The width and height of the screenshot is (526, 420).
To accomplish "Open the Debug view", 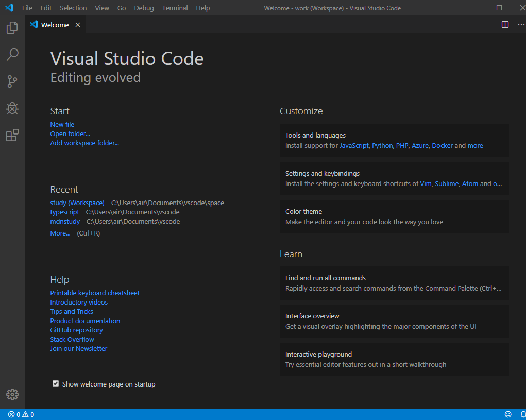I will tap(12, 108).
